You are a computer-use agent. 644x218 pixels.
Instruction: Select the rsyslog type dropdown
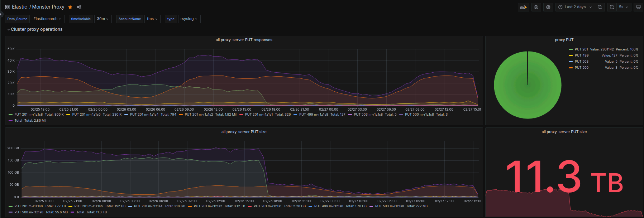[x=189, y=19]
